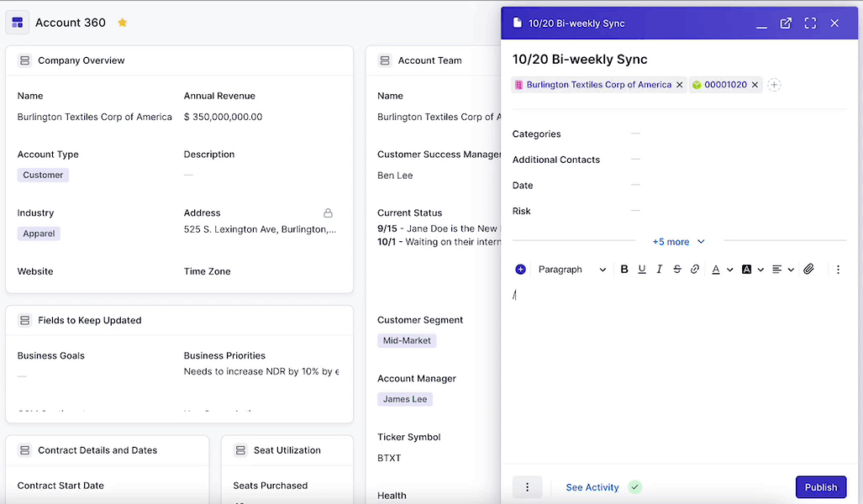Toggle strikethrough formatting
This screenshot has height=504, width=863.
(x=677, y=269)
